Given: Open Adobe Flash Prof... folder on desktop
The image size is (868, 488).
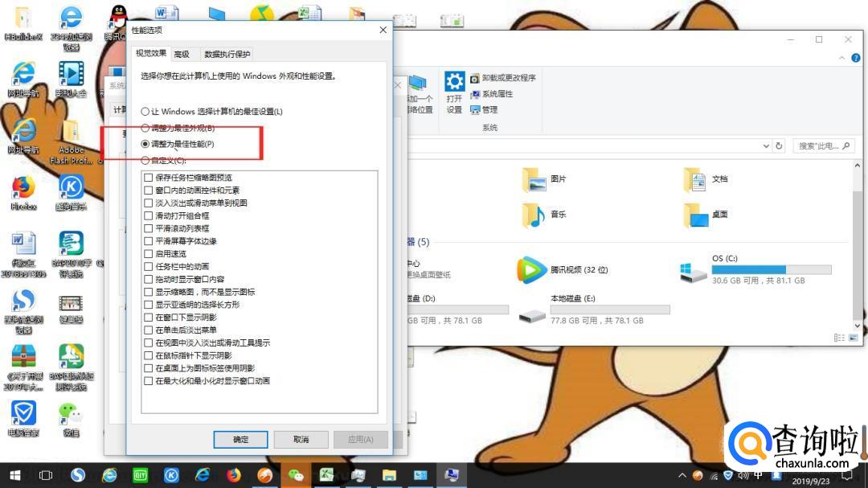Looking at the screenshot, I should (x=71, y=141).
